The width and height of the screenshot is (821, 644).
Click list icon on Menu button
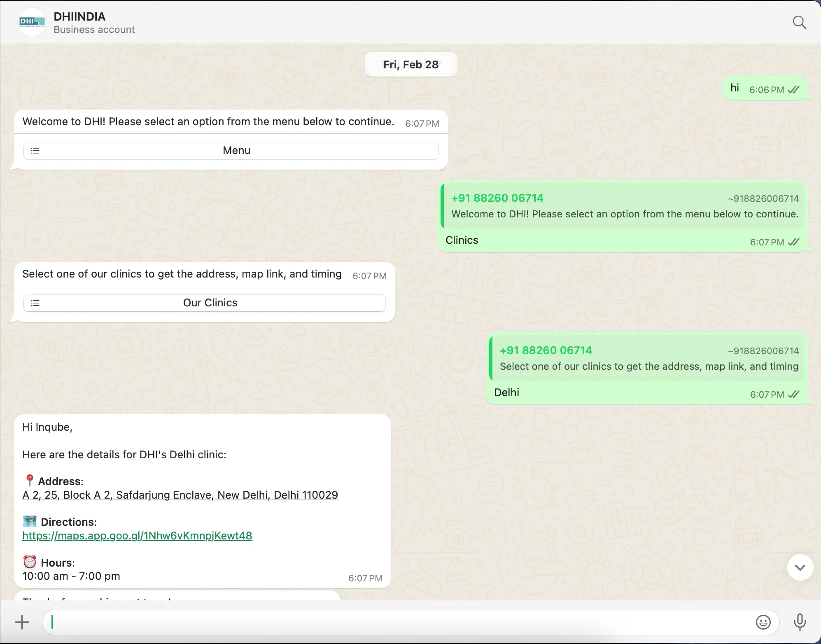35,151
